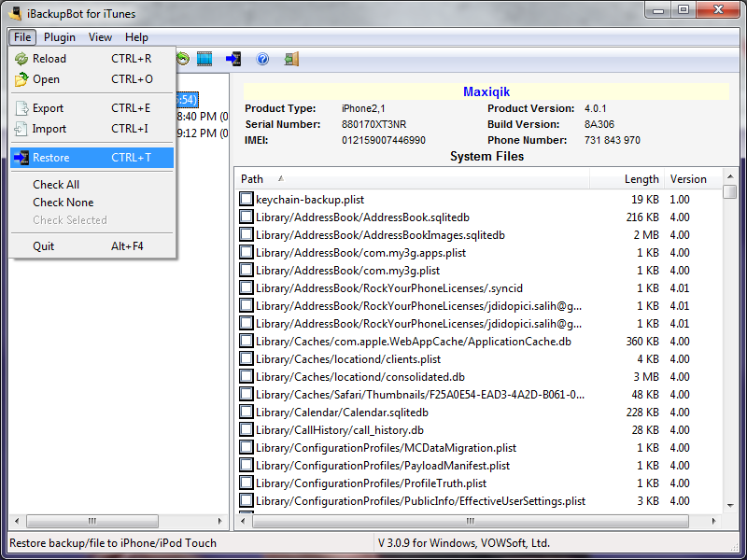Click the serial number 880170XT3NR
This screenshot has width=747, height=560.
(x=374, y=124)
